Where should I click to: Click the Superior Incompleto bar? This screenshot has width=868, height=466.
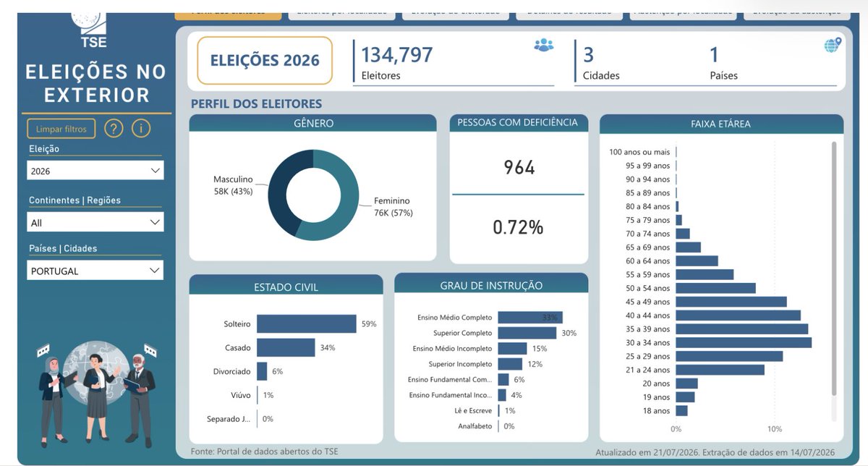point(510,364)
